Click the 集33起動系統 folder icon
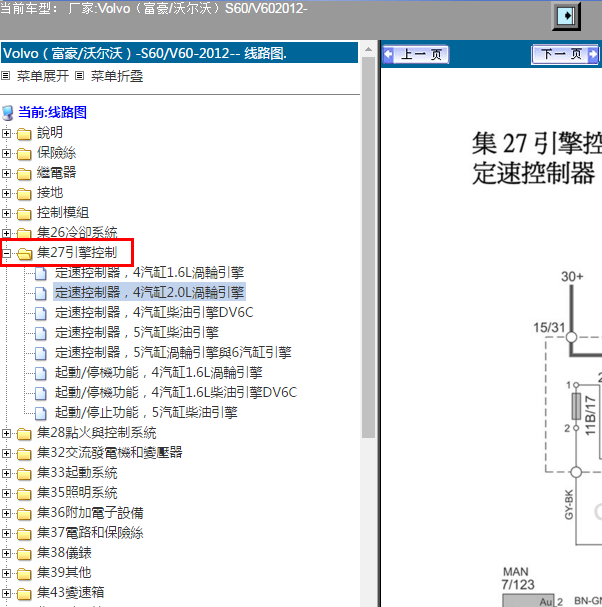This screenshot has height=607, width=602. 24,474
